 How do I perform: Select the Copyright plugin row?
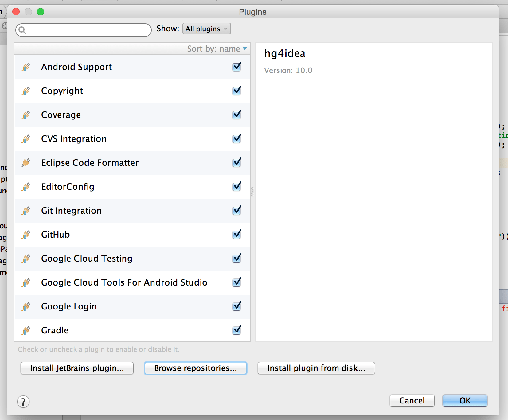pos(132,91)
